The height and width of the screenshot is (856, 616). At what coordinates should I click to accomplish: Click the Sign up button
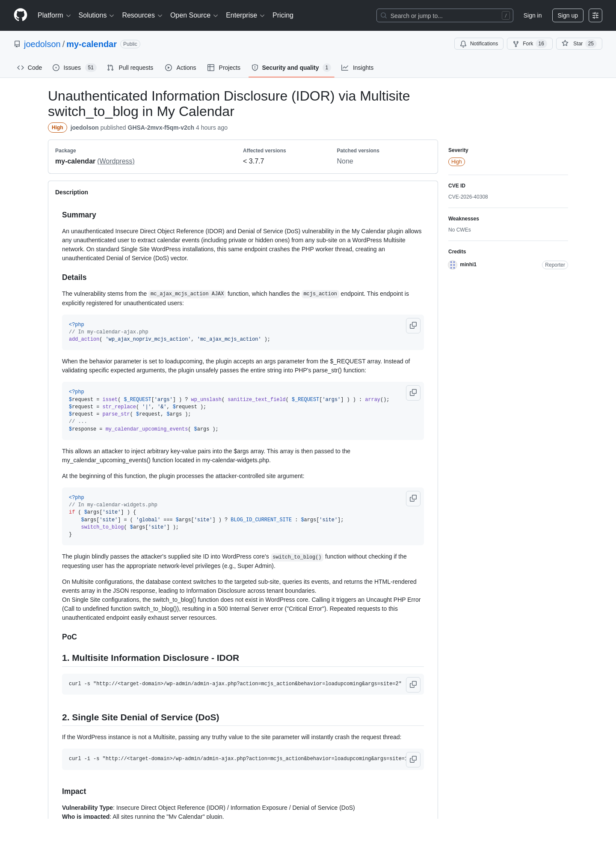(x=568, y=15)
